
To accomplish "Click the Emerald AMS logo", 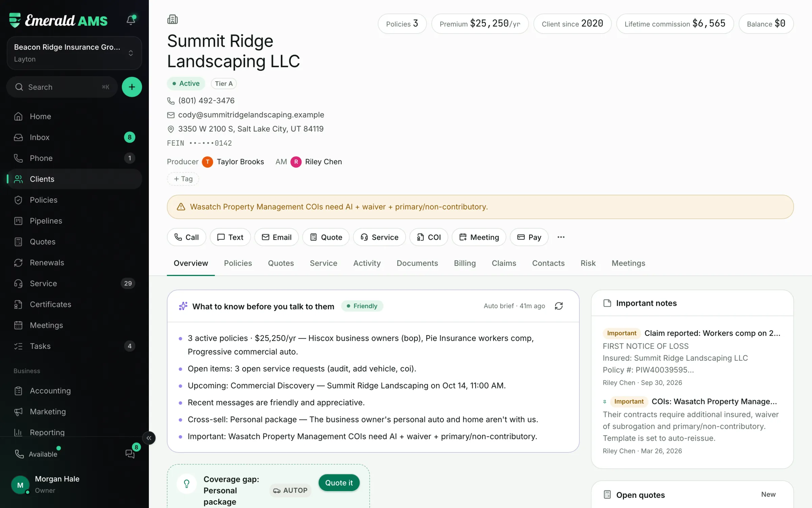I will click(x=58, y=20).
